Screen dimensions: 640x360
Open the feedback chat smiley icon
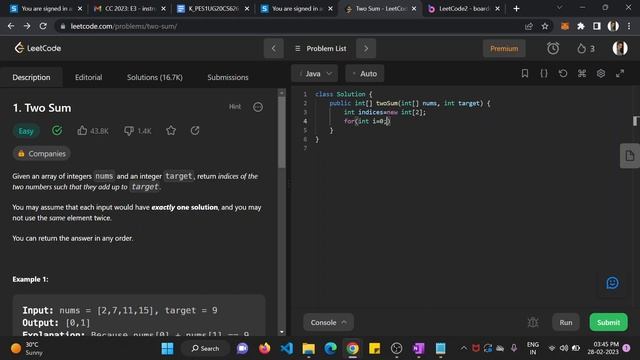pyautogui.click(x=612, y=283)
